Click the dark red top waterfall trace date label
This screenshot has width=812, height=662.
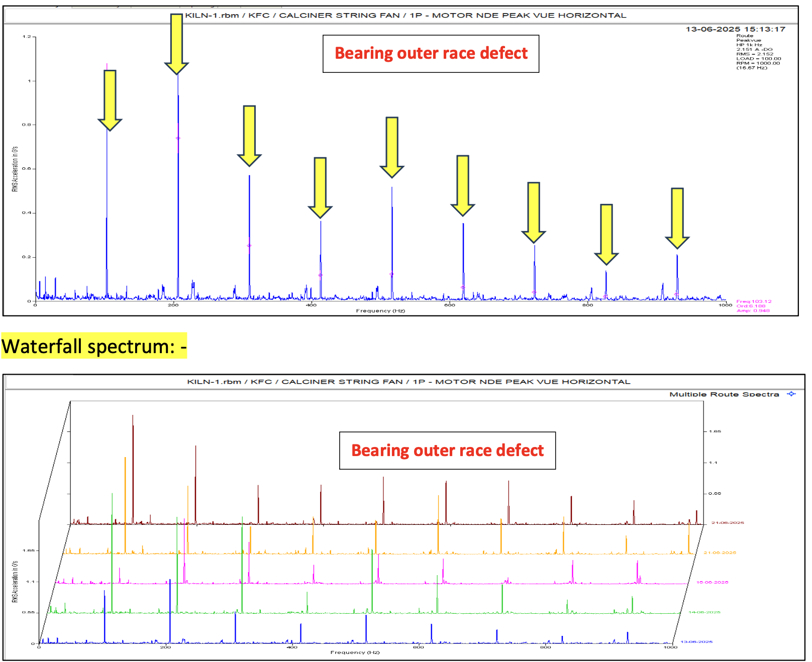728,523
